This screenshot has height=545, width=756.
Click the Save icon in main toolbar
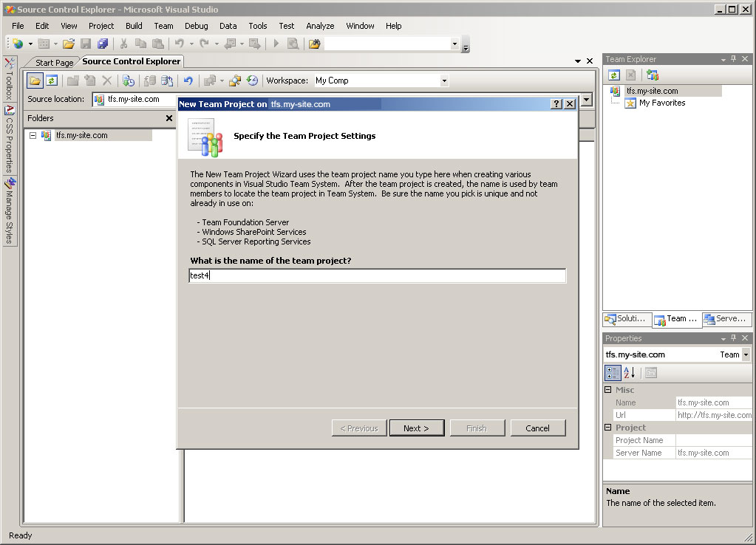[x=86, y=44]
